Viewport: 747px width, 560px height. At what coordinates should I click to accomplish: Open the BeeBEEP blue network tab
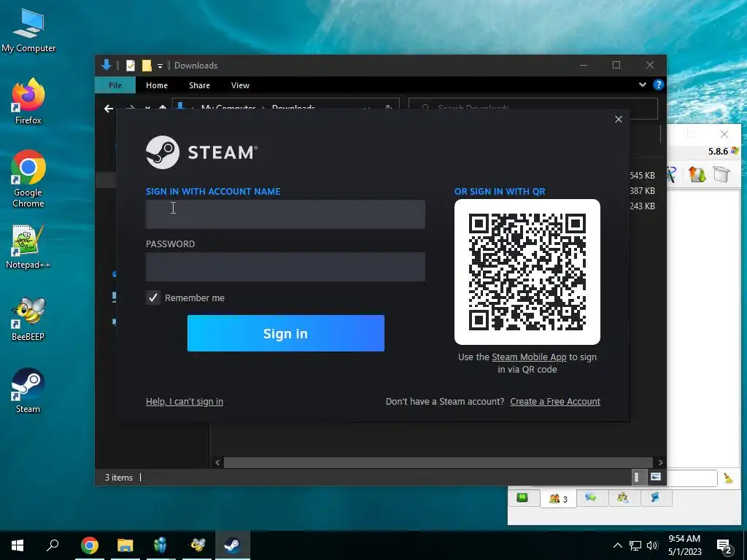click(655, 497)
